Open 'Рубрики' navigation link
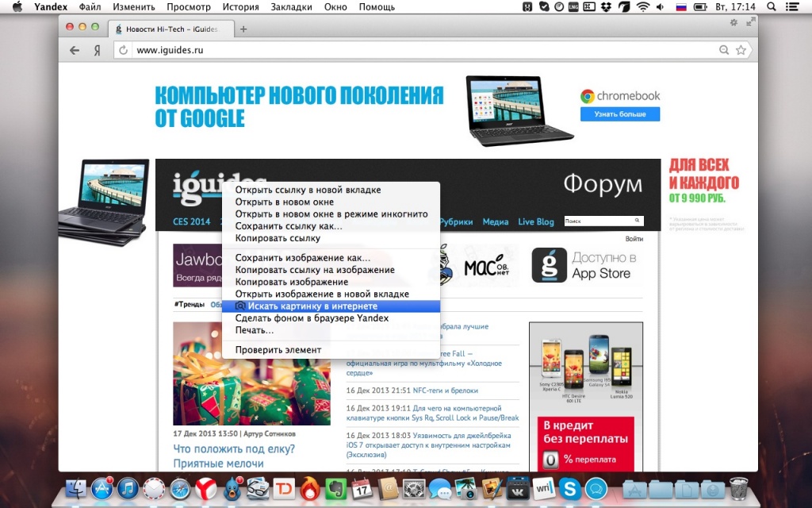The height and width of the screenshot is (508, 812). [x=456, y=221]
